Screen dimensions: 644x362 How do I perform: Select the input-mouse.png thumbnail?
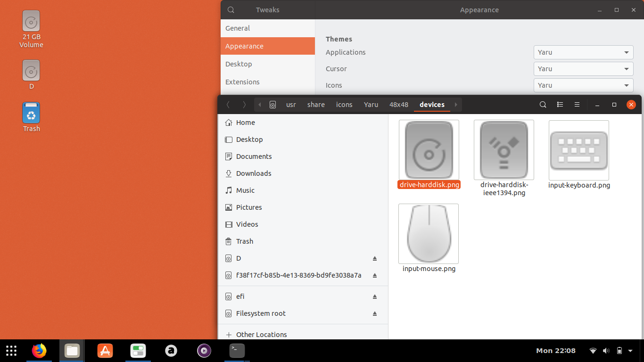coord(428,233)
